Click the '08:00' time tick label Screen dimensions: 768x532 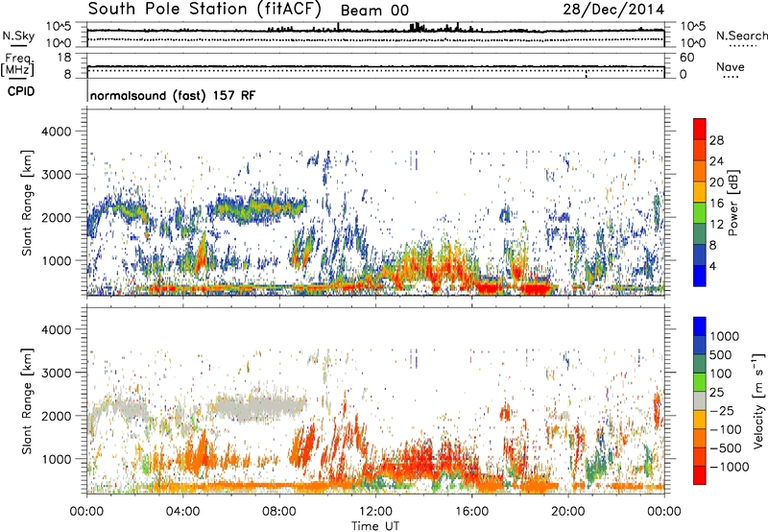click(x=279, y=512)
